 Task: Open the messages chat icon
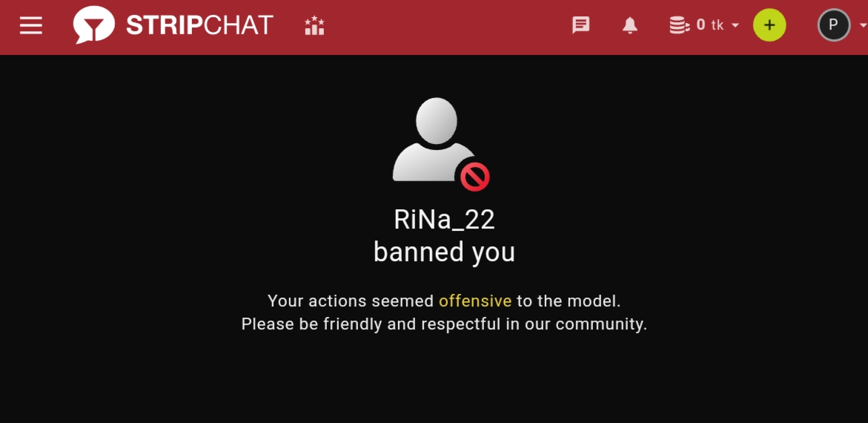(580, 25)
